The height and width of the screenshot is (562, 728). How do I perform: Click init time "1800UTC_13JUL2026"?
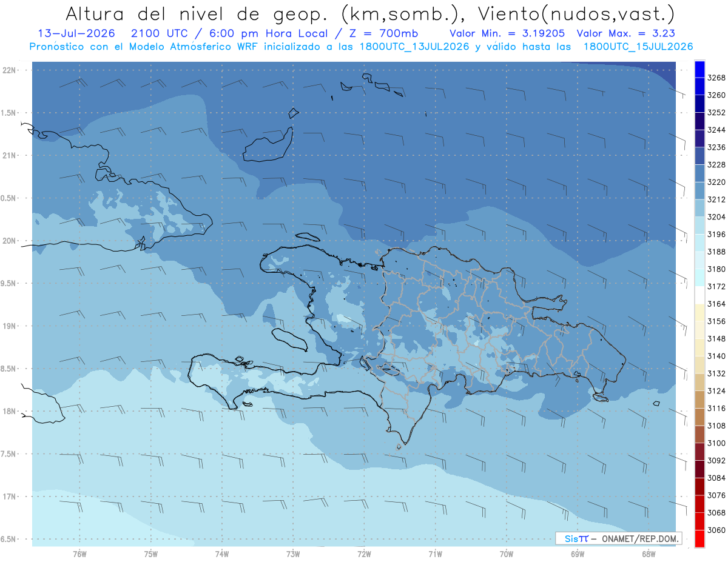tap(414, 47)
